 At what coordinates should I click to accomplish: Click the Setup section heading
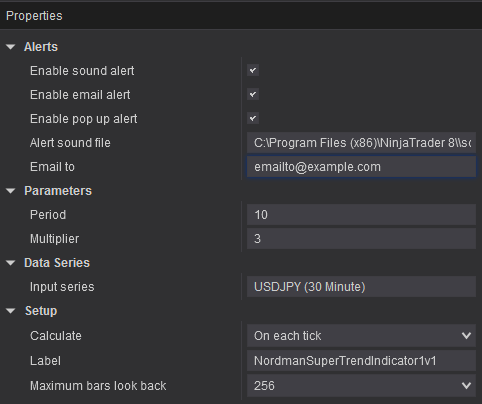(x=41, y=311)
